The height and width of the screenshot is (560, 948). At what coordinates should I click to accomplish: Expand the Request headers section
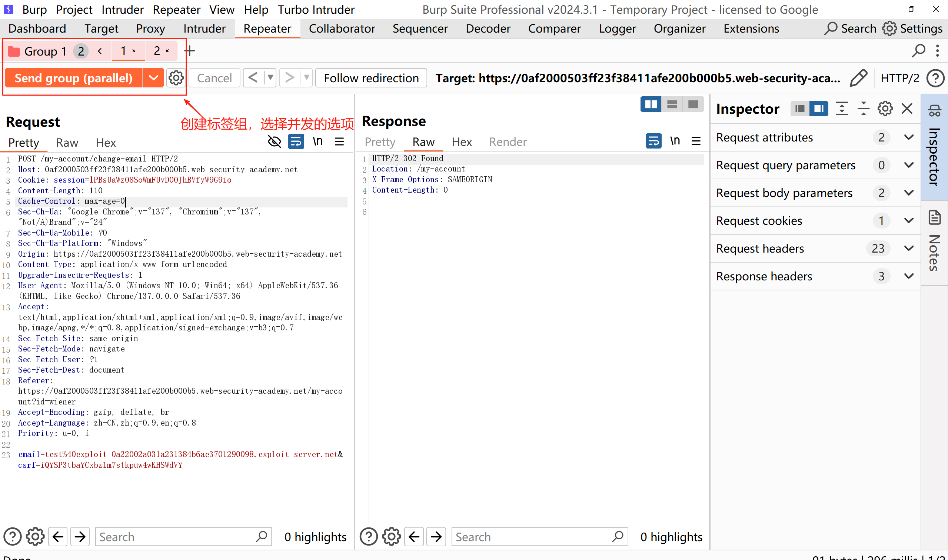(909, 248)
